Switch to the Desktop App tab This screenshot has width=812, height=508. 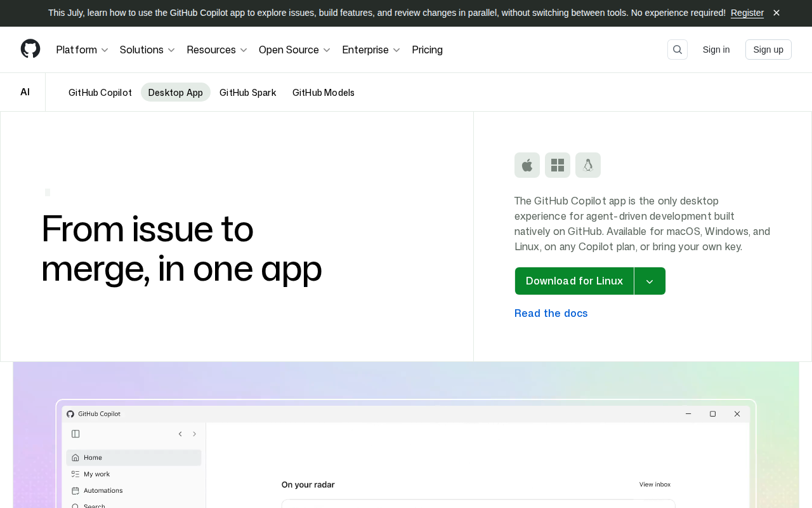pyautogui.click(x=176, y=93)
